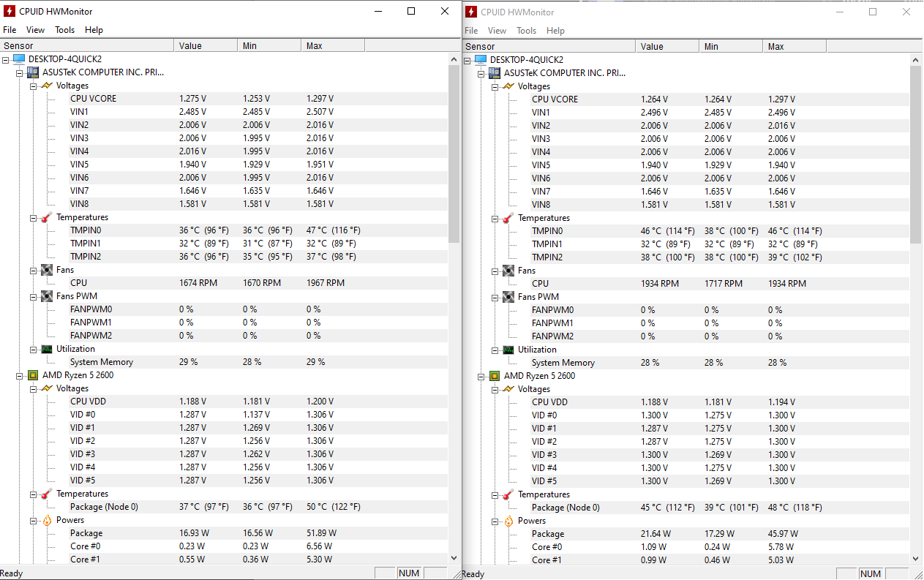Select the Core #0 row in right window

tap(720, 547)
